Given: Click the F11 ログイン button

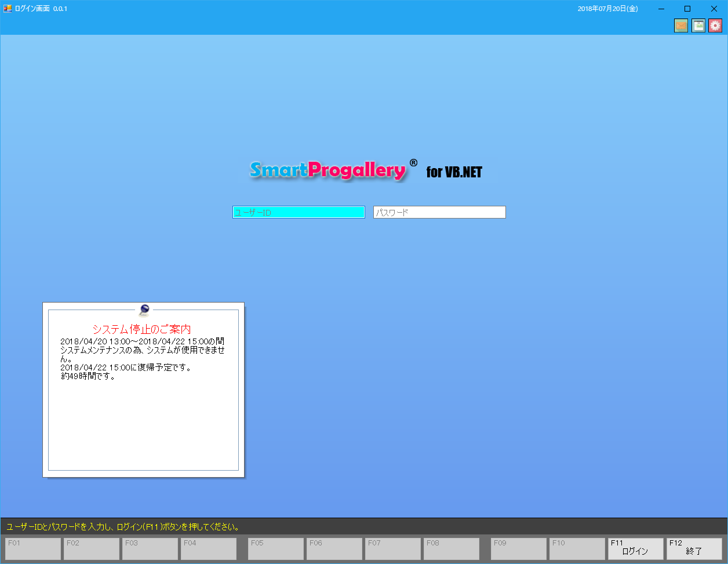Looking at the screenshot, I should click(x=636, y=548).
